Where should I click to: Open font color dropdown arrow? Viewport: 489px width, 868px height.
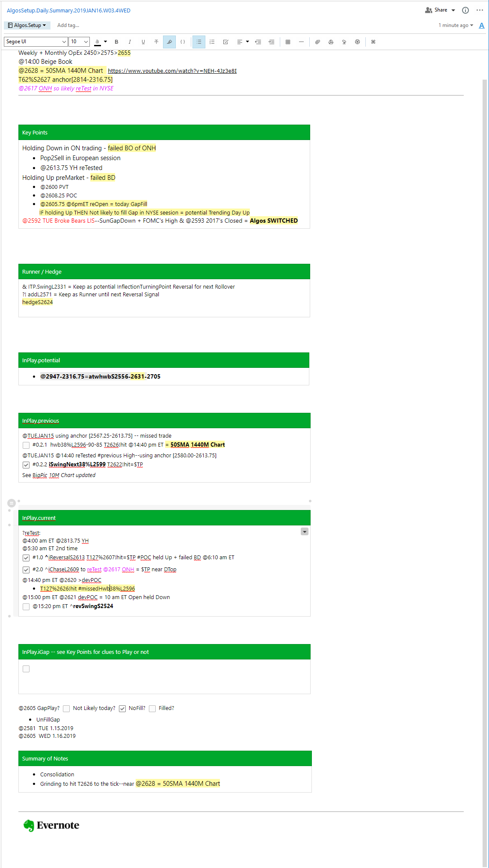click(105, 42)
